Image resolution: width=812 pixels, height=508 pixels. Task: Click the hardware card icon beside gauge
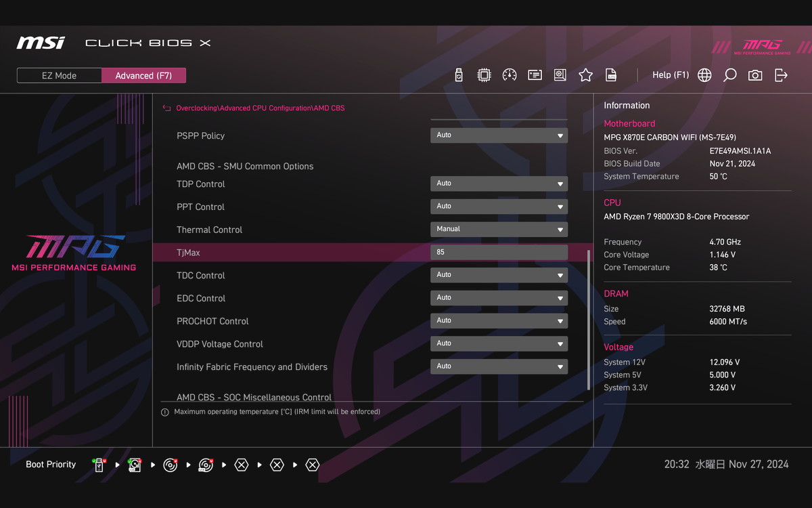(x=535, y=75)
